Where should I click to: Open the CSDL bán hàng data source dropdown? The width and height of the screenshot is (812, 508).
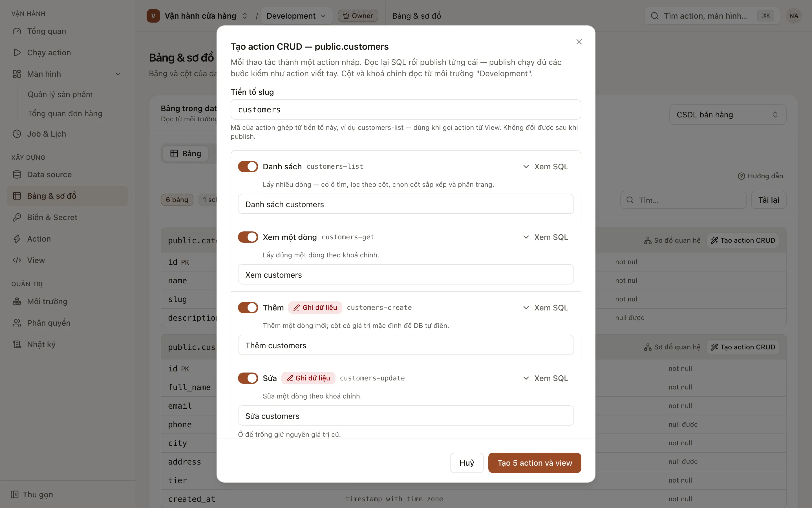(x=727, y=115)
